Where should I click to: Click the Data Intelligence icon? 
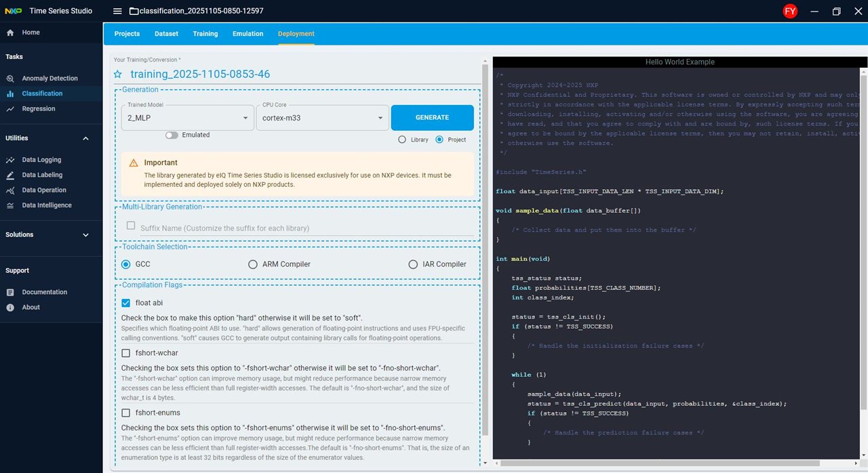(10, 205)
